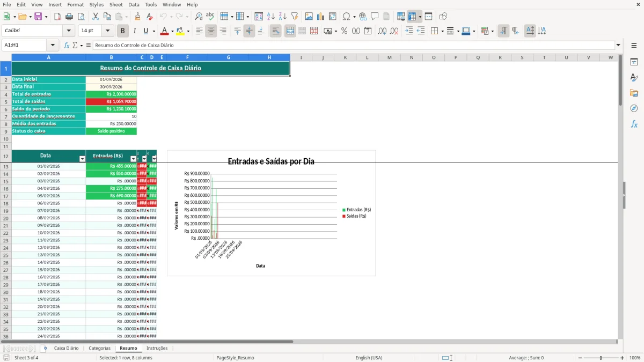Image resolution: width=644 pixels, height=362 pixels.
Task: Open the Entradas (R$) filter dropdown
Action: [134, 159]
